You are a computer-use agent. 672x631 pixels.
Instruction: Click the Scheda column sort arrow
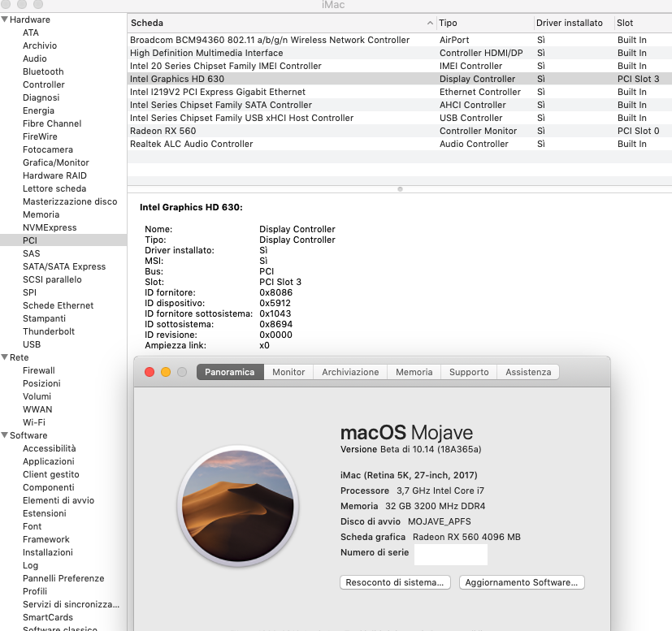point(430,23)
